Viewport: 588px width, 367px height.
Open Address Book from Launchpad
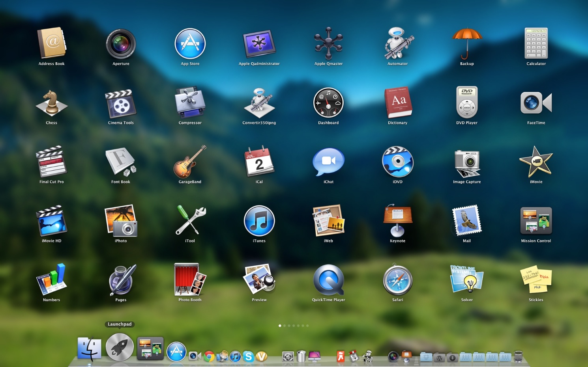tap(52, 43)
